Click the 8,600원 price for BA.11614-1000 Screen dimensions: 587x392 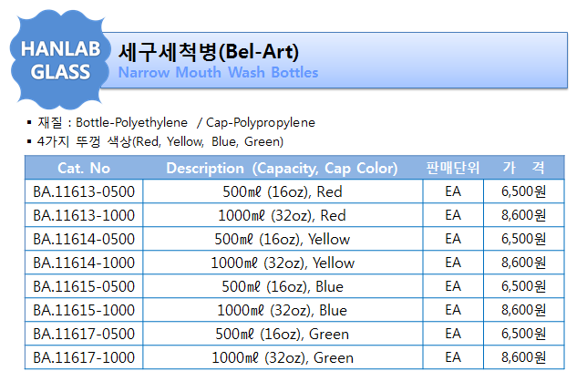[x=524, y=263]
